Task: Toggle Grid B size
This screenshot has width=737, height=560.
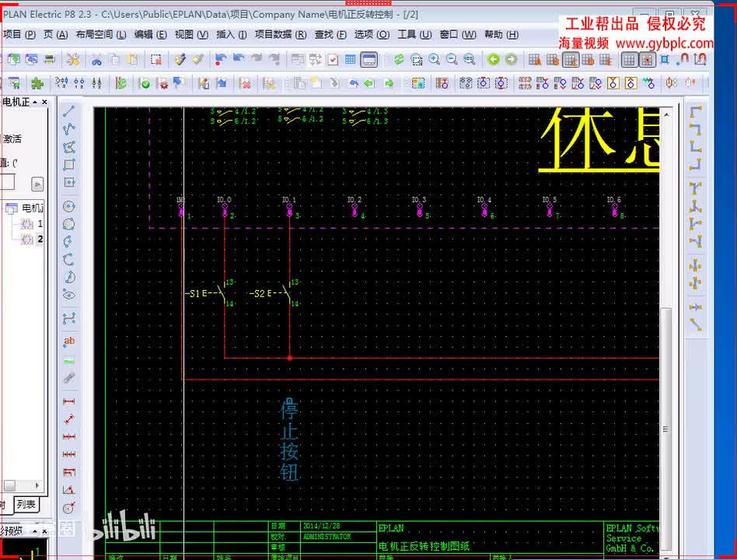Action: click(552, 60)
